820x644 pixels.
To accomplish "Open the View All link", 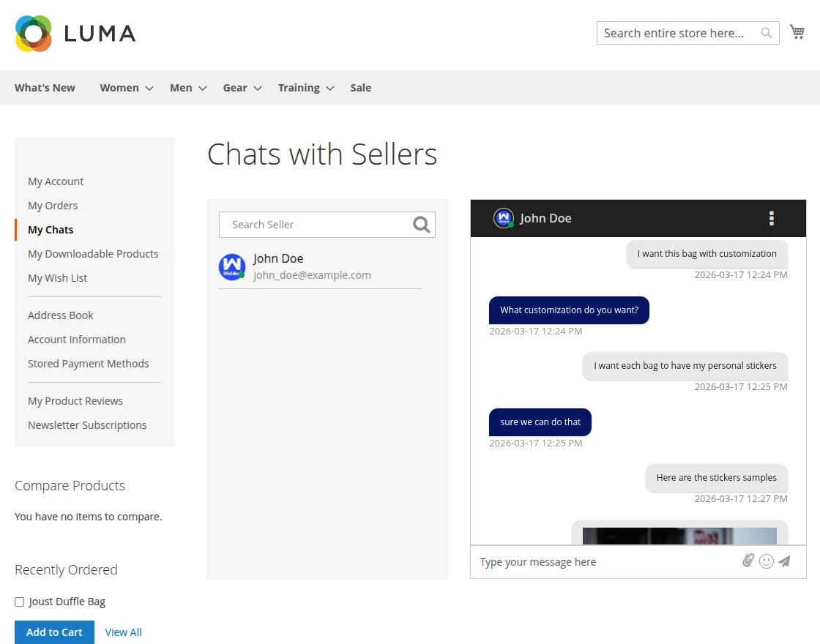I will 123,632.
